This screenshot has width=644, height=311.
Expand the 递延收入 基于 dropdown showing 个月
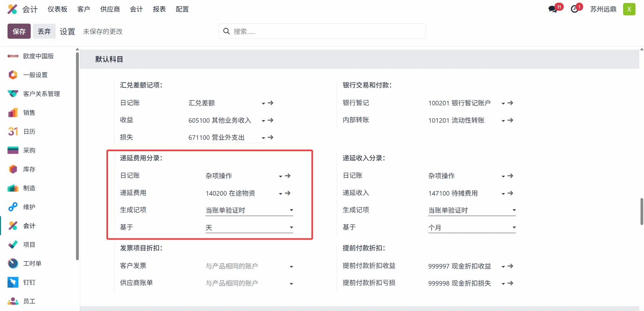(472, 228)
